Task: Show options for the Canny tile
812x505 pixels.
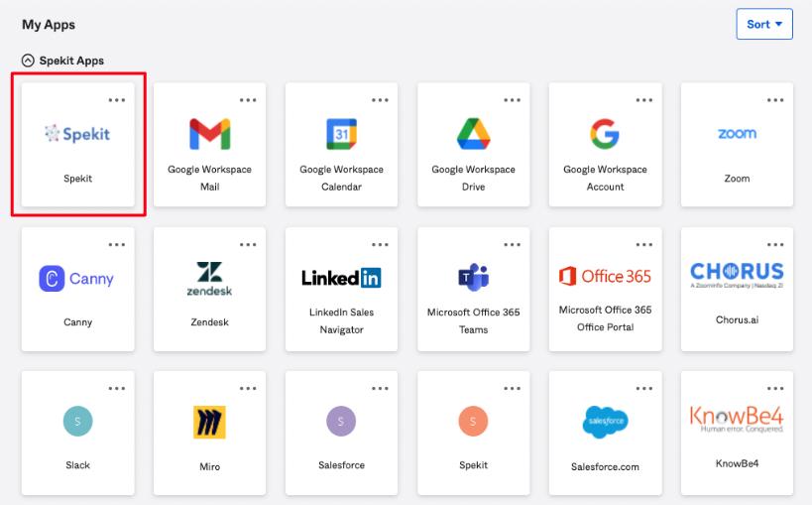Action: point(117,245)
